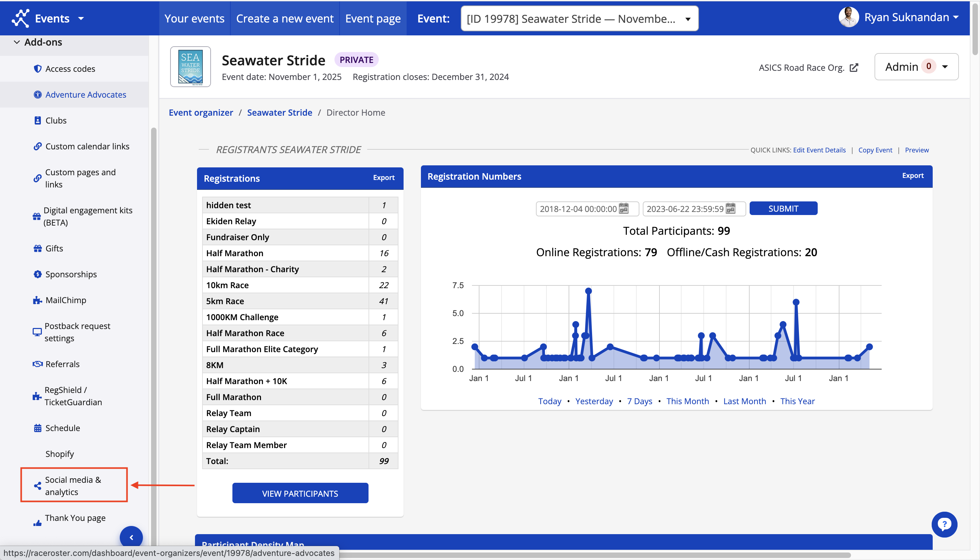Click the Gifts icon in sidebar

click(37, 248)
